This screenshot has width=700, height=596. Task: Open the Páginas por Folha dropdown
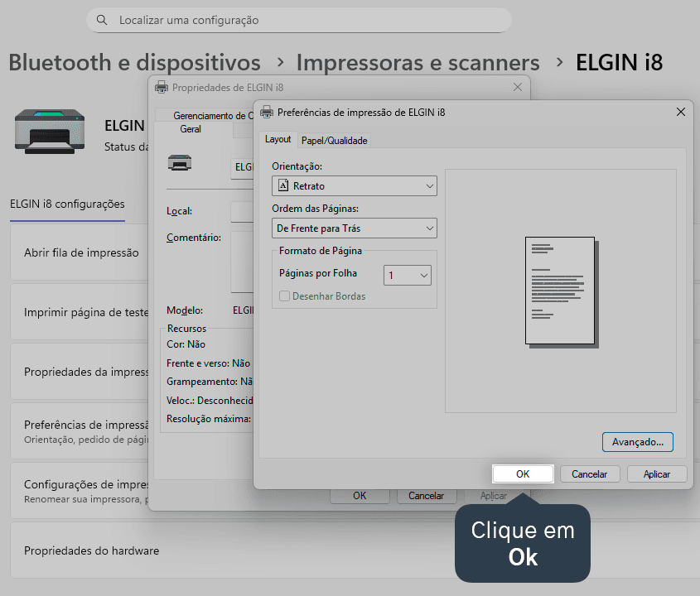point(407,276)
